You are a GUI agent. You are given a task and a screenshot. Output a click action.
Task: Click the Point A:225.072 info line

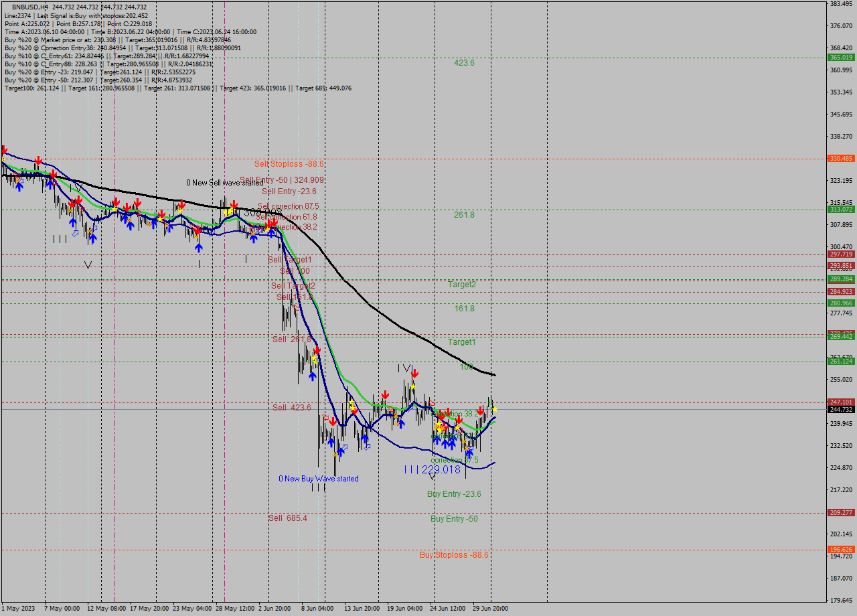78,23
